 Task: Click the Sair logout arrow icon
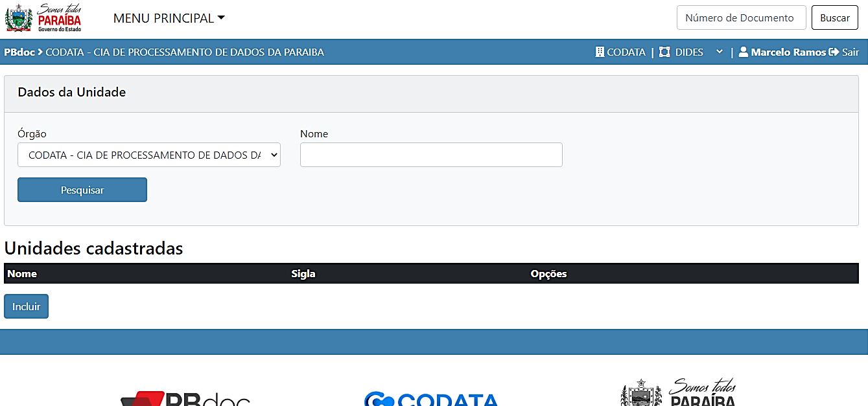(x=834, y=52)
